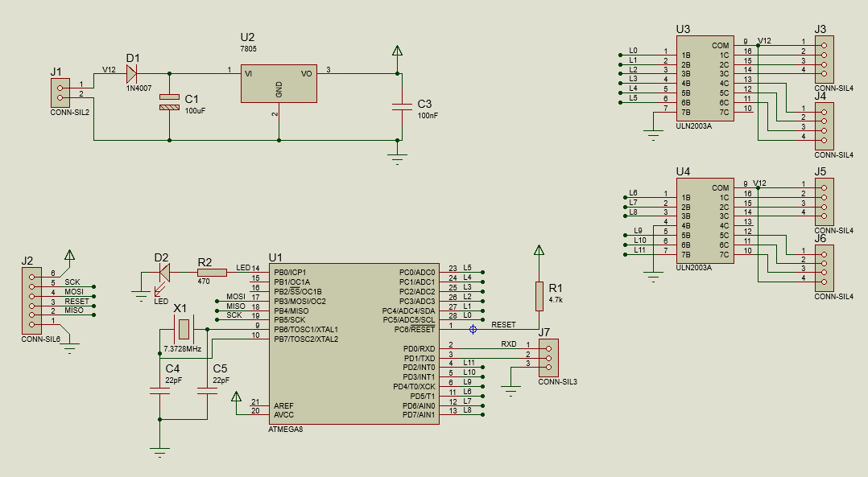Click the COM pin label on U4

720,188
